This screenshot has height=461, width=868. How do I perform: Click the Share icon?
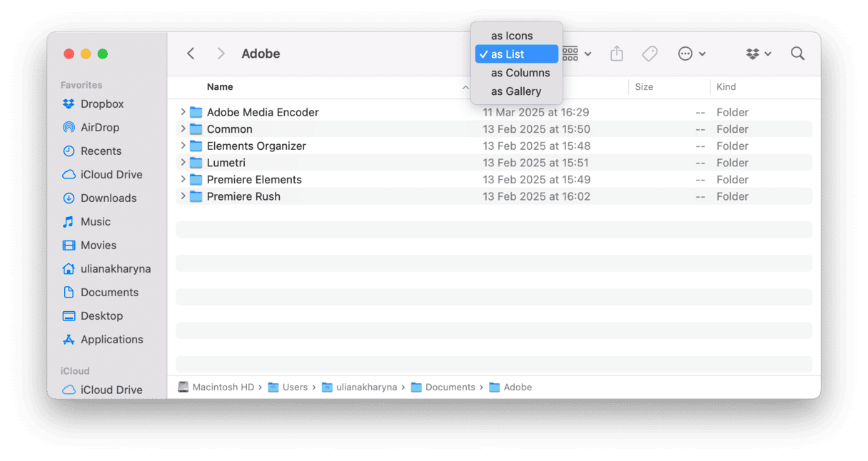point(617,54)
